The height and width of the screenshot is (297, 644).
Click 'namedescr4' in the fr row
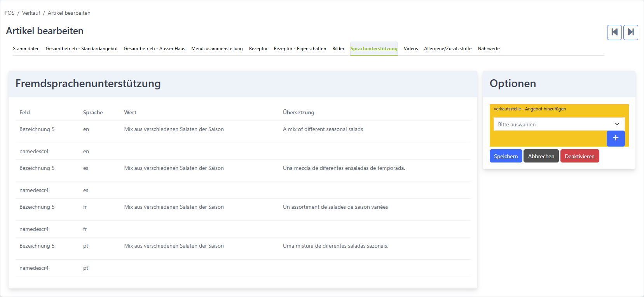point(34,229)
